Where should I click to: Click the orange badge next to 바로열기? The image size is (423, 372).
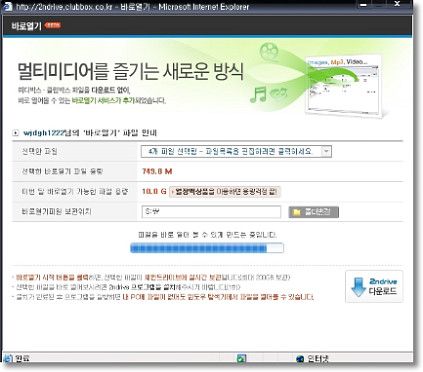point(52,25)
